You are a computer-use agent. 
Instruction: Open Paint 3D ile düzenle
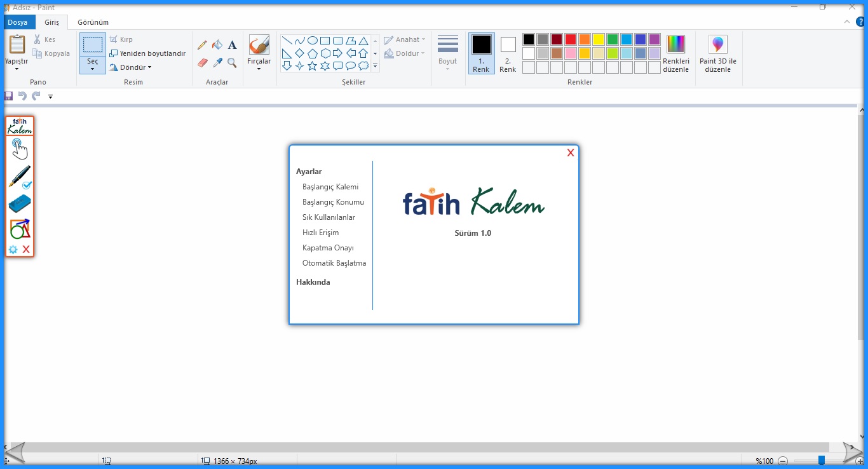[x=718, y=54]
